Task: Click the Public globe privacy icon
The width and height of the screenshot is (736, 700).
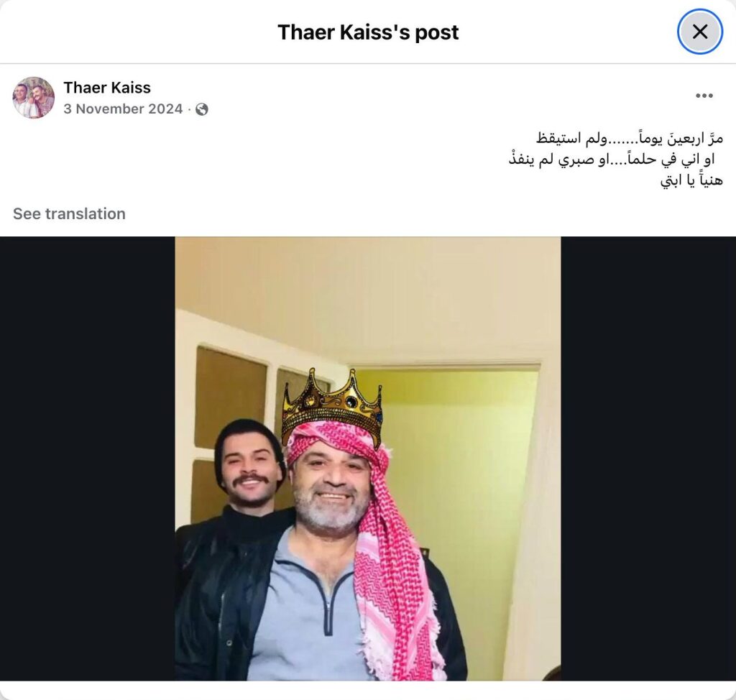Action: click(x=202, y=109)
